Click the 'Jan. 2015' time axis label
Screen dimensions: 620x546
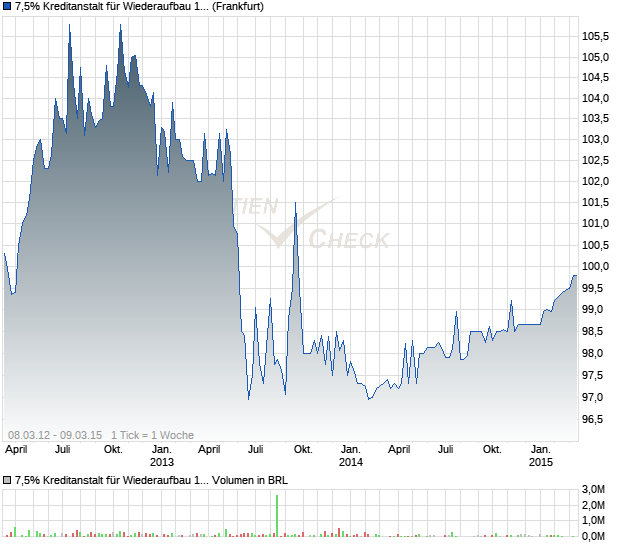pyautogui.click(x=541, y=456)
